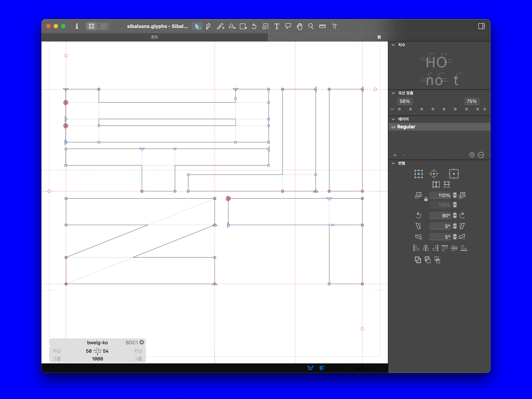Select the Draw (Pen) tool
This screenshot has height=399, width=532.
pos(208,26)
